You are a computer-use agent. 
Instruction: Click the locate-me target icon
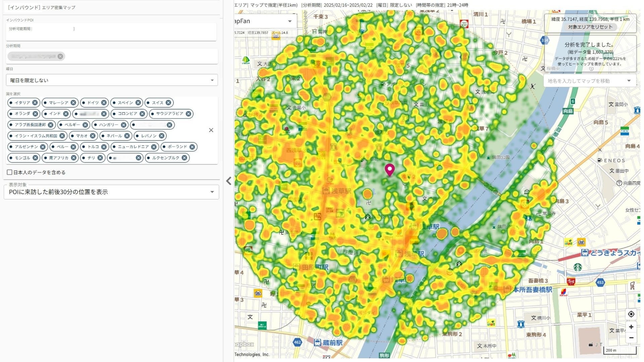[x=631, y=314]
